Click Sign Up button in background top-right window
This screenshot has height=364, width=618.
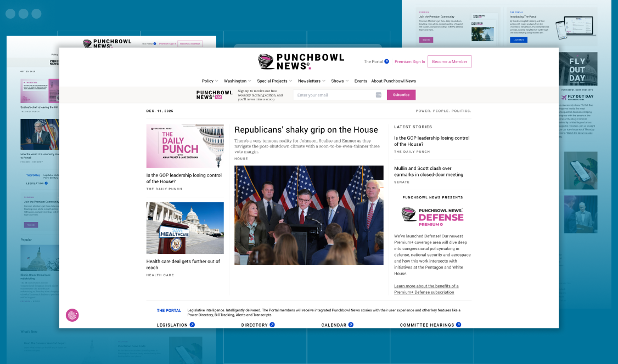pos(426,40)
